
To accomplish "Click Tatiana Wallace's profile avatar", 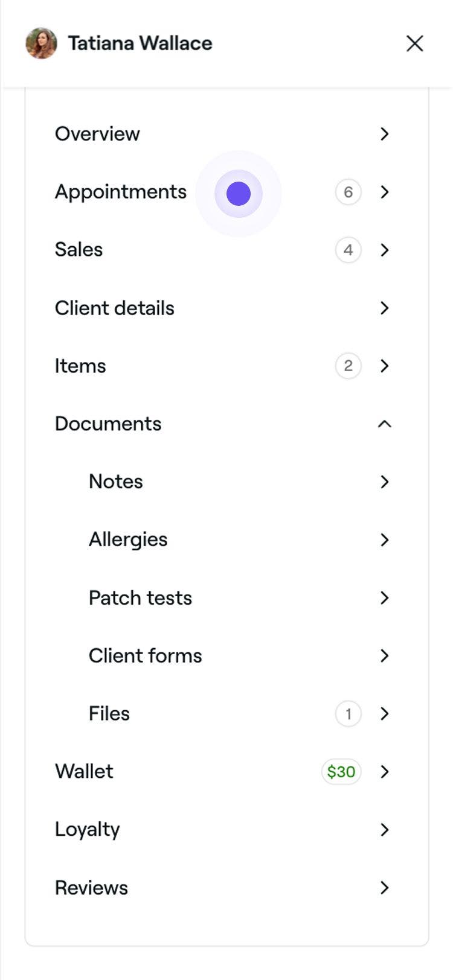I will click(x=41, y=43).
